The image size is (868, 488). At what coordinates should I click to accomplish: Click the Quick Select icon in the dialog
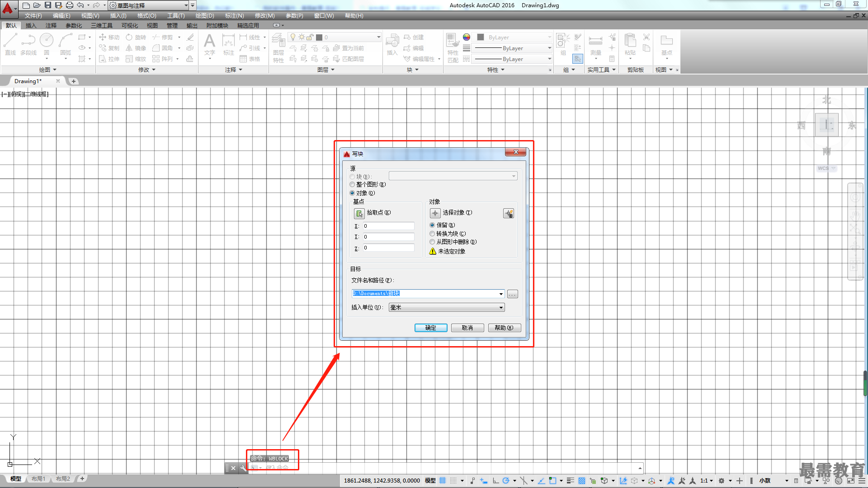(509, 213)
